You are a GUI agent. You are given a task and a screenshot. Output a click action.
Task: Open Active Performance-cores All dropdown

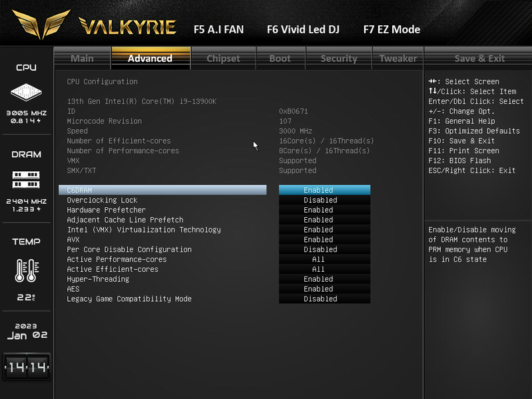(324, 259)
